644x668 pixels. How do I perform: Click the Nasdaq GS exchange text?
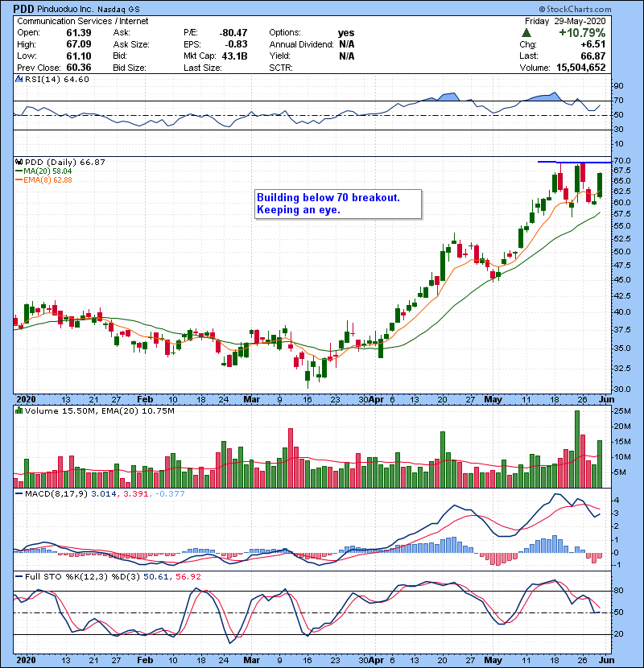(x=118, y=10)
